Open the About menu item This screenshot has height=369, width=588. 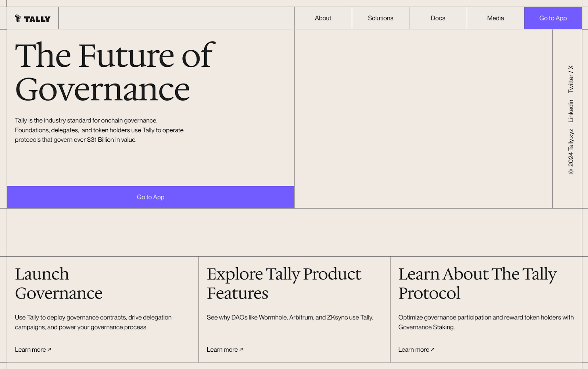pyautogui.click(x=323, y=18)
